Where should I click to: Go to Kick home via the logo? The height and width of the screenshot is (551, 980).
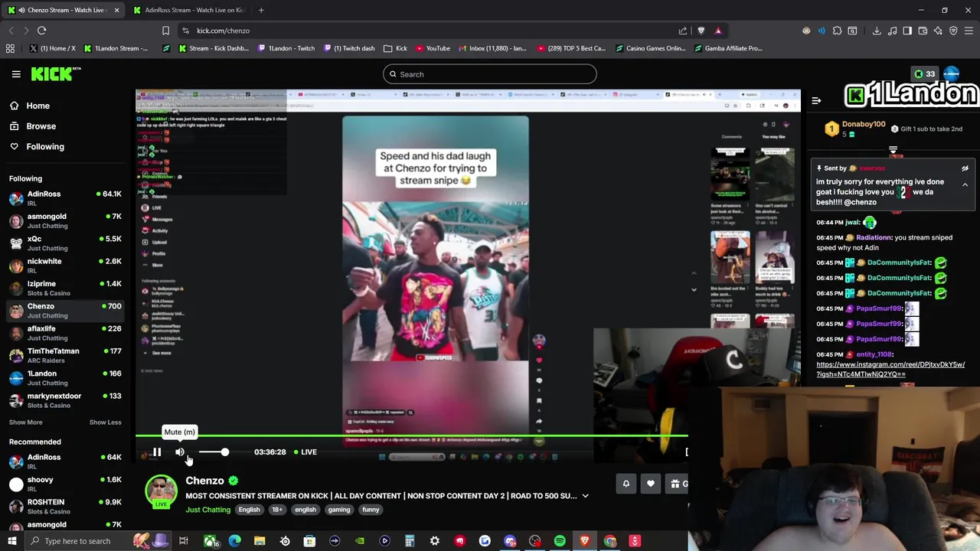[x=56, y=73]
